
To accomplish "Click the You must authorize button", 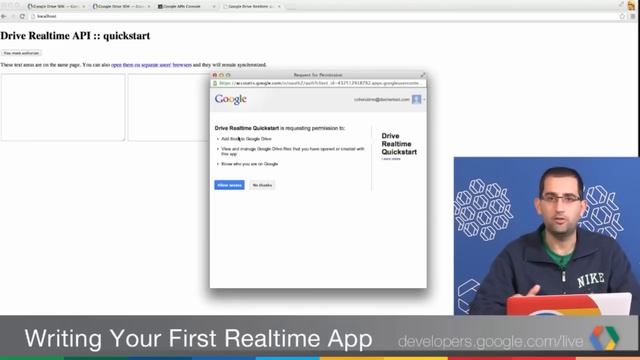I will point(21,53).
